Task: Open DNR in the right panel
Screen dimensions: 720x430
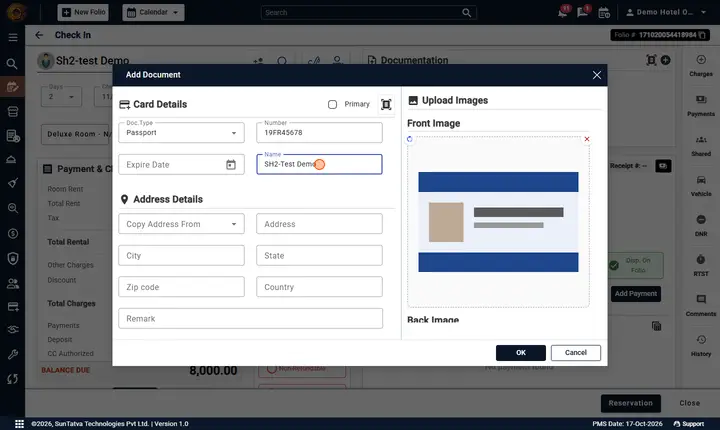Action: pos(701,226)
